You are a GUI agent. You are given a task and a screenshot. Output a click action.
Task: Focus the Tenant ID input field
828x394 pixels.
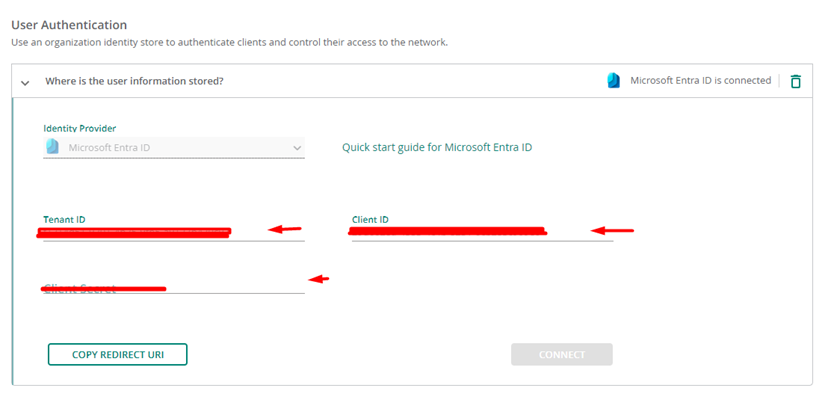click(174, 233)
